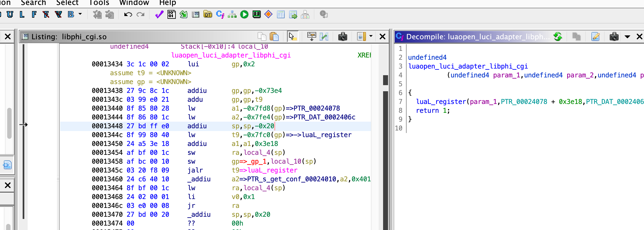644x230 pixels.
Task: Open the Help menu
Action: click(x=167, y=3)
